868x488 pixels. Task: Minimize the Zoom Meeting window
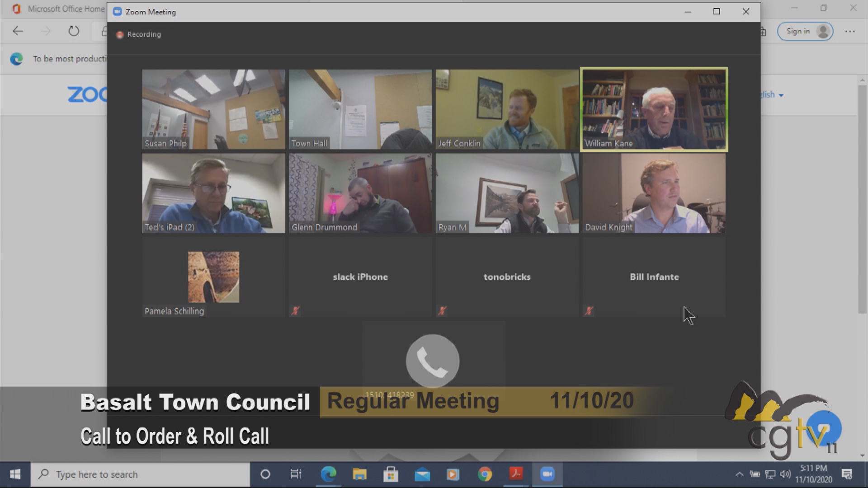tap(688, 12)
